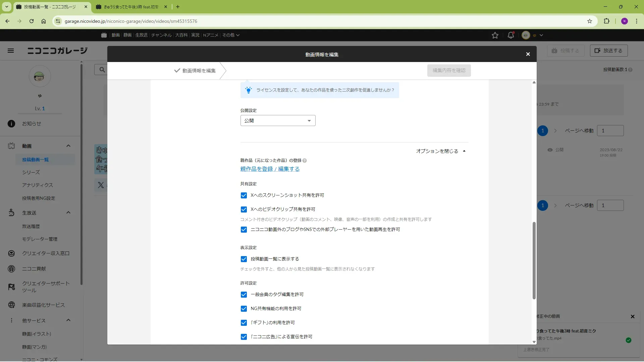This screenshot has width=644, height=362.
Task: Select シリーズ in the sidebar menu
Action: [x=31, y=172]
